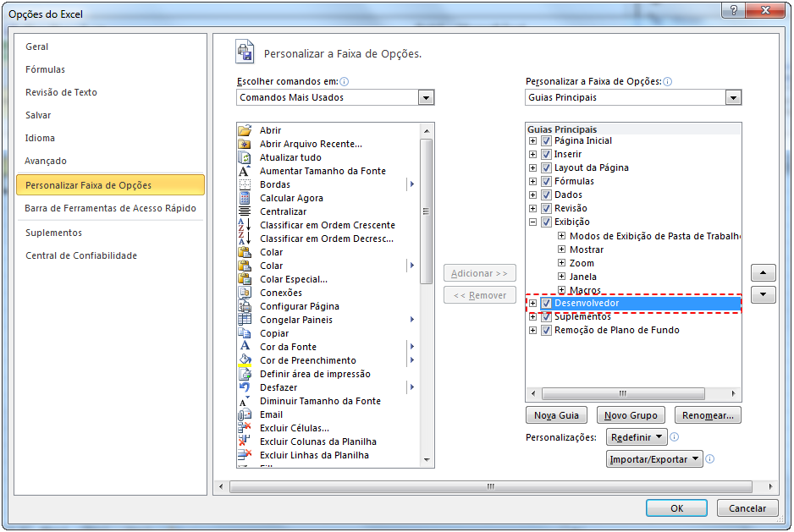
Task: Click the Cor da Fonte color swatch
Action: [244, 347]
